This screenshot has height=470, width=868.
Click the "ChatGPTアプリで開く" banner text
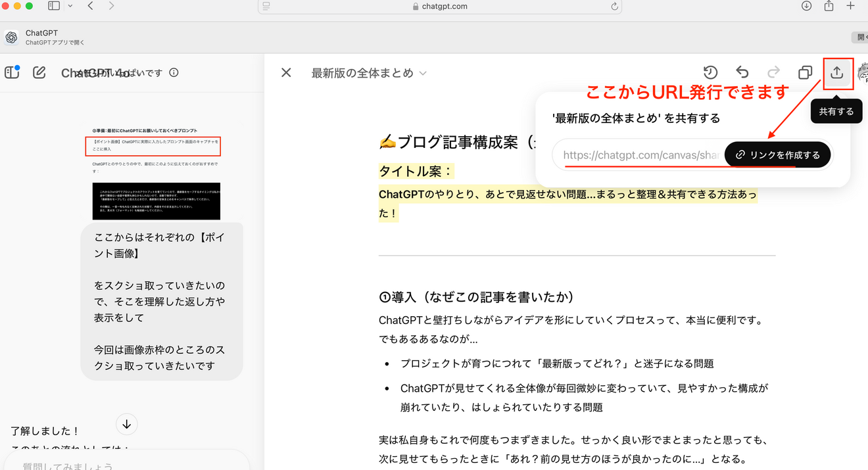pos(55,43)
